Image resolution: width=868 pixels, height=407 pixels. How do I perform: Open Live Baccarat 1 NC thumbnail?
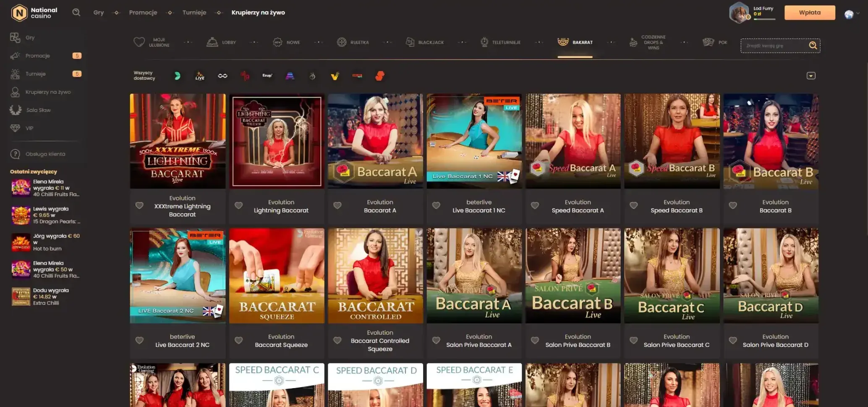click(x=474, y=141)
